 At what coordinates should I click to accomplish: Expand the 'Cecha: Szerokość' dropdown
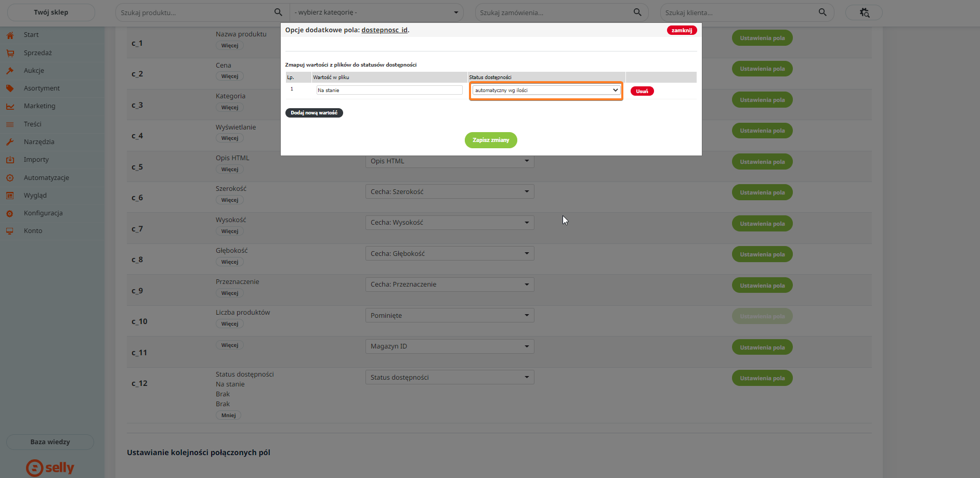449,192
